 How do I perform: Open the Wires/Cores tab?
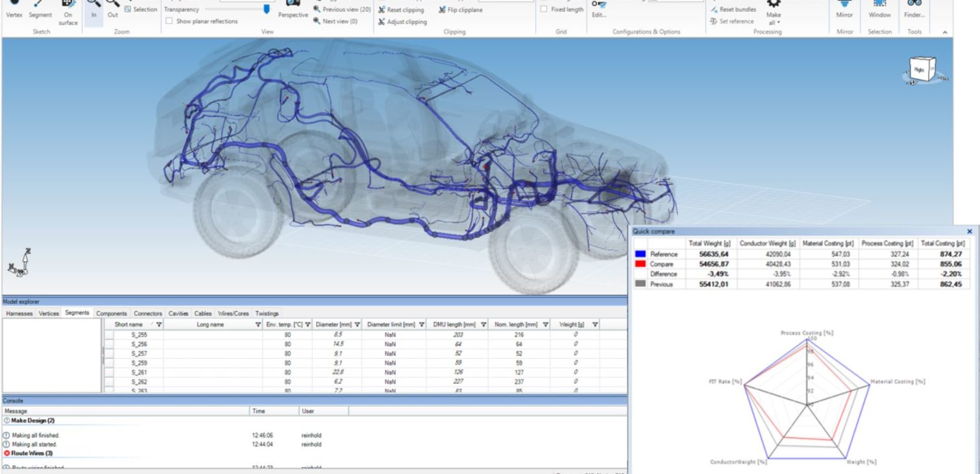[234, 313]
